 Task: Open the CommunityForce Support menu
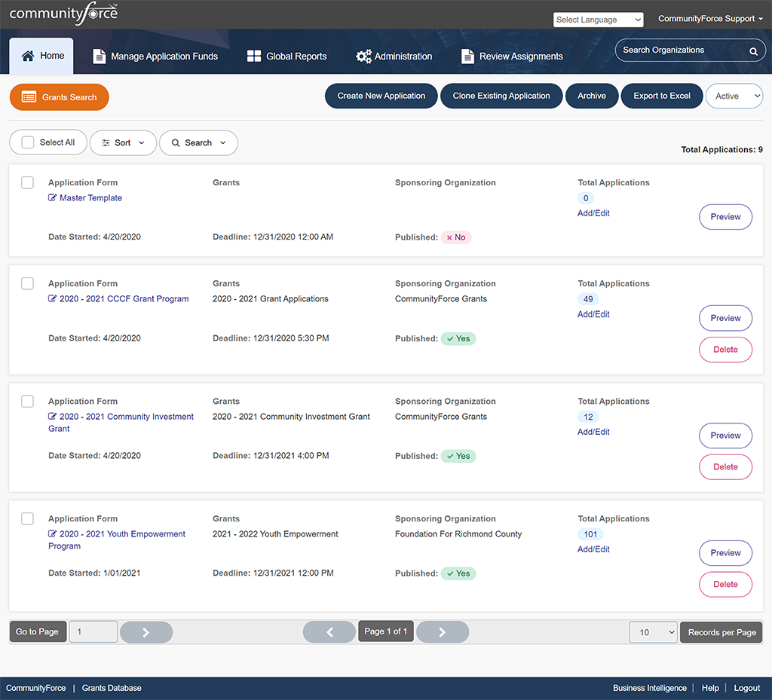point(709,19)
